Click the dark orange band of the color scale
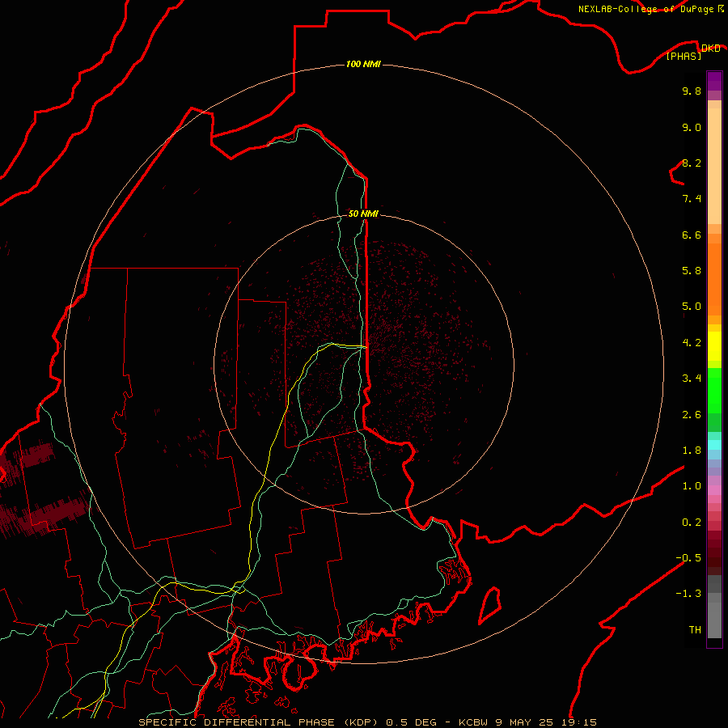The width and height of the screenshot is (728, 728). point(714,279)
